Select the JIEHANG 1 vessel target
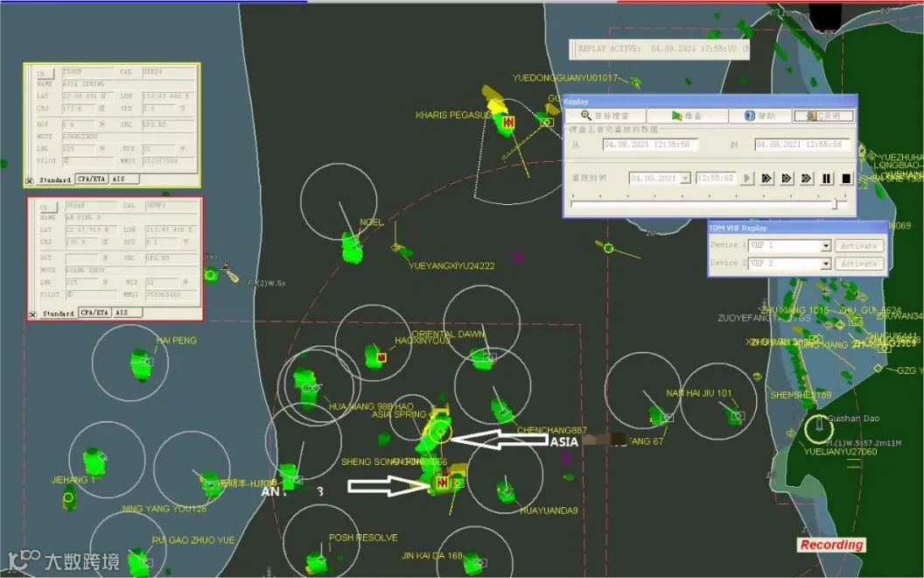 point(94,462)
